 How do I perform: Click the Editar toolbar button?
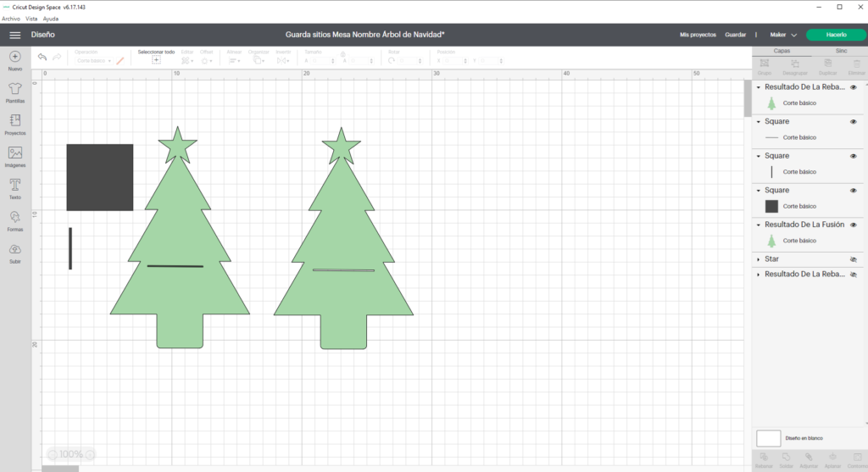[x=187, y=58]
